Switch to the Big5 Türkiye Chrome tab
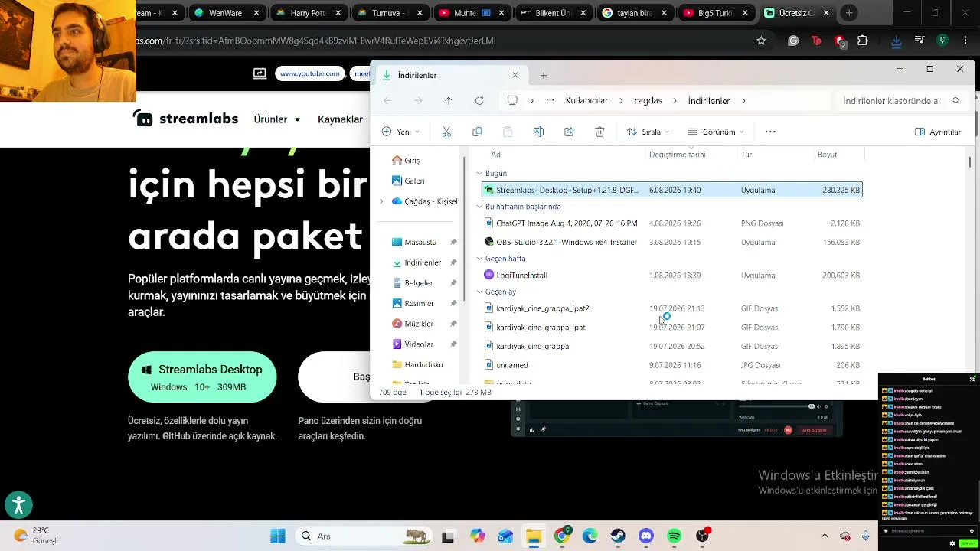980x551 pixels. coord(715,13)
